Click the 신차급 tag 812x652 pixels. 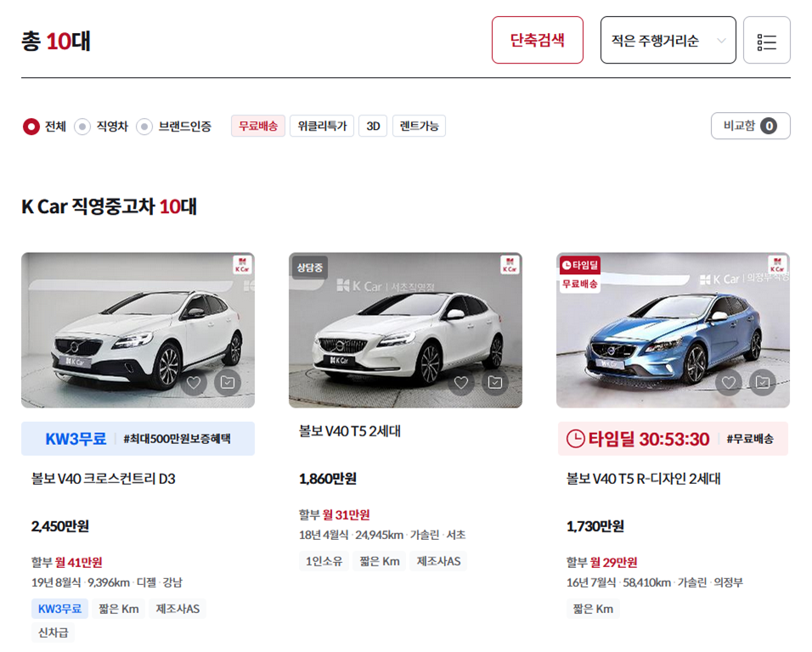tap(53, 632)
